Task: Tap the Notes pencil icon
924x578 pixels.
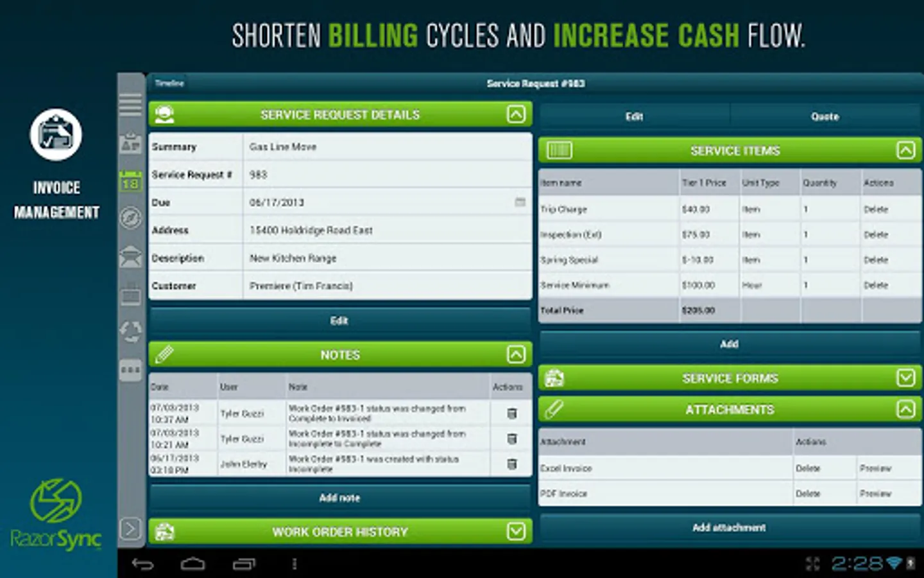Action: (164, 355)
